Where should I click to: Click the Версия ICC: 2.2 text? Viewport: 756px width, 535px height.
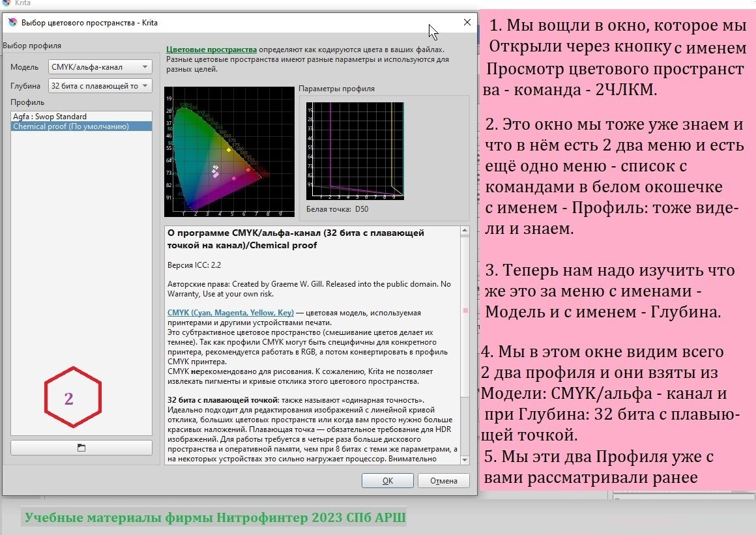pyautogui.click(x=194, y=265)
